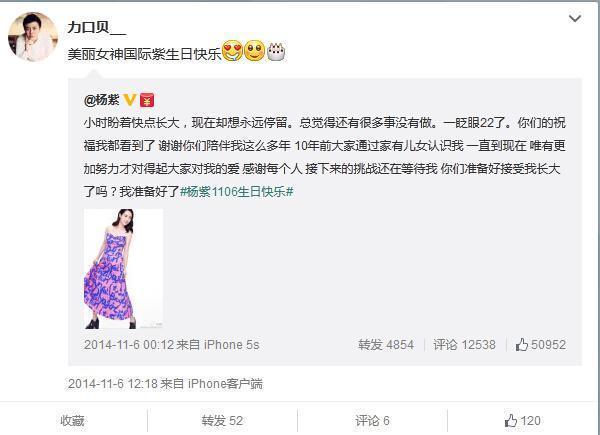600x435 pixels.
Task: Open original post's 评论 12538 comments
Action: click(x=464, y=345)
